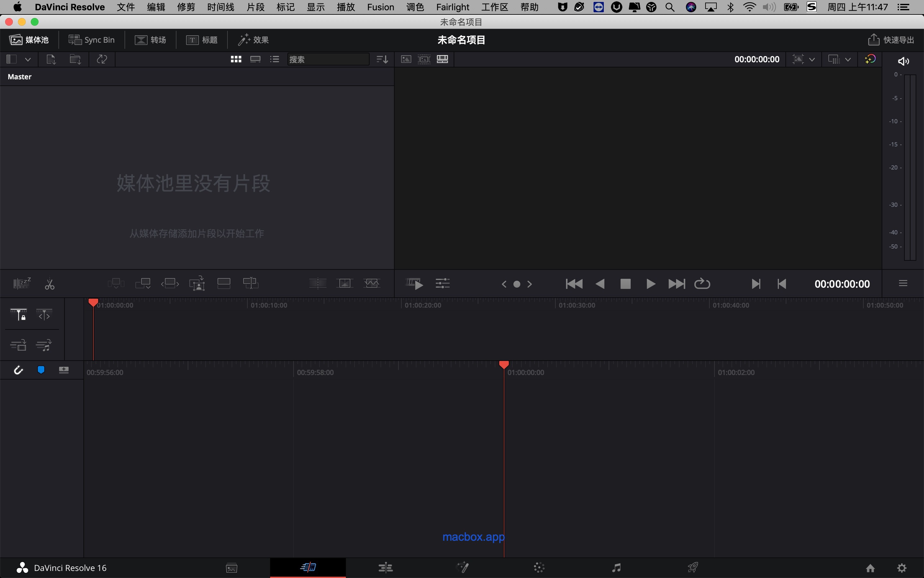This screenshot has width=924, height=578.
Task: Click the import media folder icon
Action: pyautogui.click(x=75, y=59)
